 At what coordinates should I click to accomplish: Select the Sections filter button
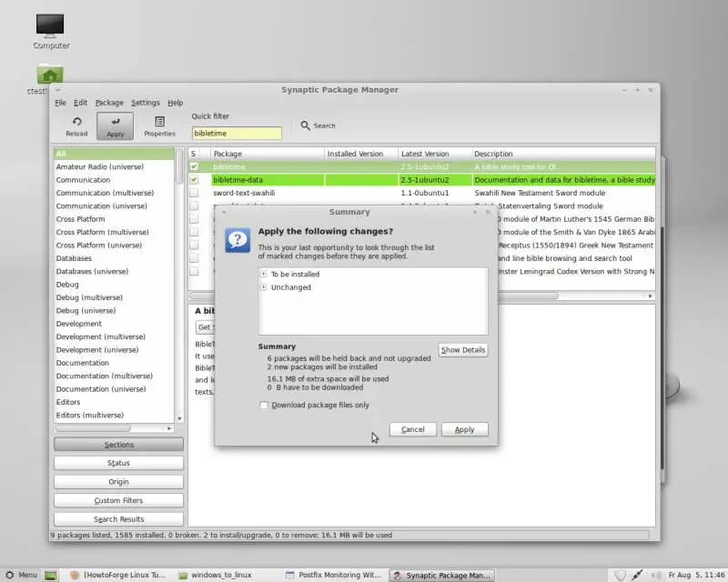[119, 444]
